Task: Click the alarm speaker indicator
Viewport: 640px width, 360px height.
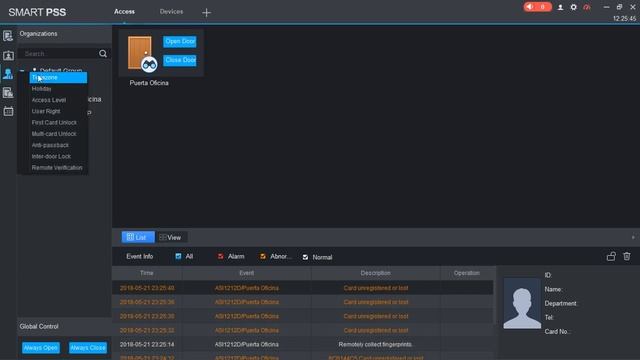Action: [x=538, y=7]
